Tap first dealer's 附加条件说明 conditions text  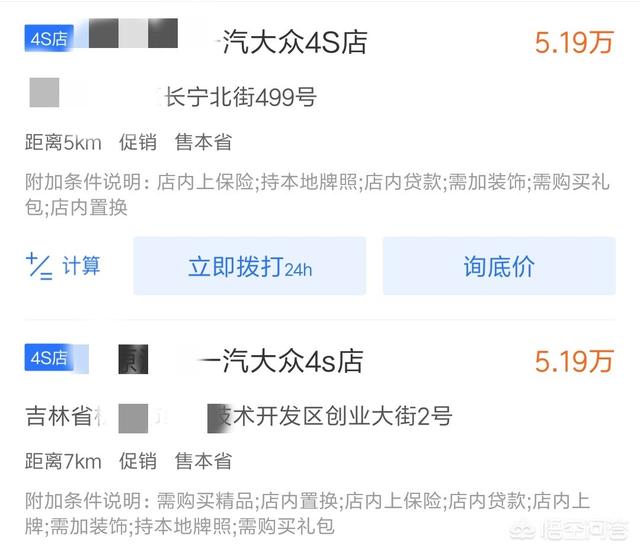pyautogui.click(x=318, y=194)
